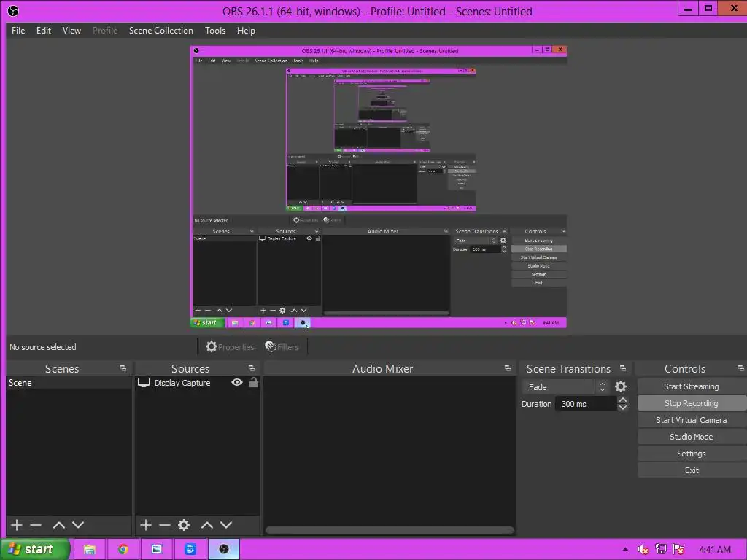Select the Fade transition dropdown
Image resolution: width=747 pixels, height=560 pixels.
[x=565, y=387]
